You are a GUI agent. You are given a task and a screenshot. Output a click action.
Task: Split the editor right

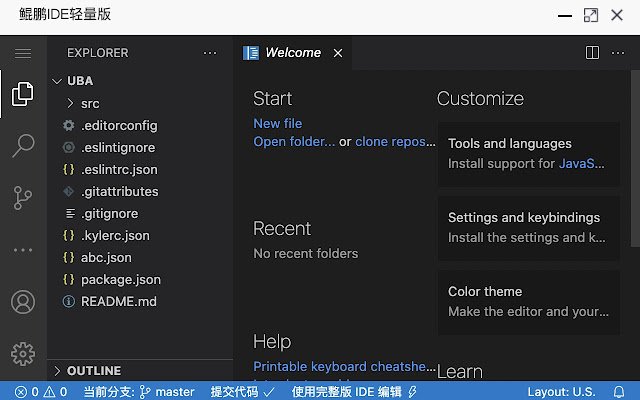pyautogui.click(x=592, y=53)
